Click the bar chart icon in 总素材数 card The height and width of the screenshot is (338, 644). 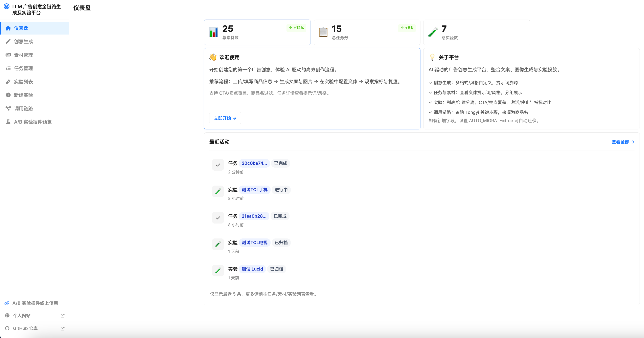click(x=214, y=32)
